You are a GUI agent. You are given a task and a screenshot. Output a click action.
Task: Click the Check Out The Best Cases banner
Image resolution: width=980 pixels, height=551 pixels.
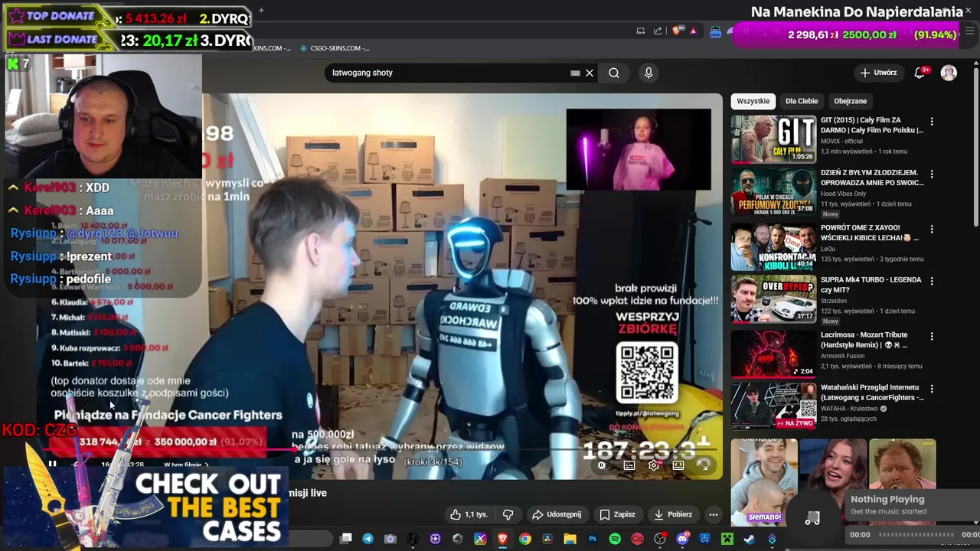(145, 507)
